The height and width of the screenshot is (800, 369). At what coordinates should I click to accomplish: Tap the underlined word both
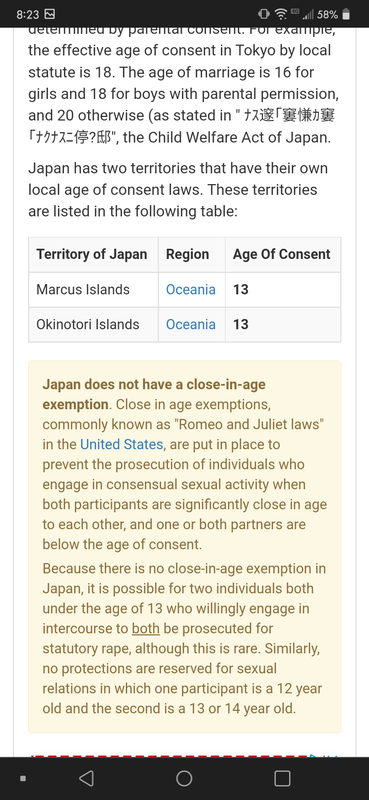click(x=146, y=628)
